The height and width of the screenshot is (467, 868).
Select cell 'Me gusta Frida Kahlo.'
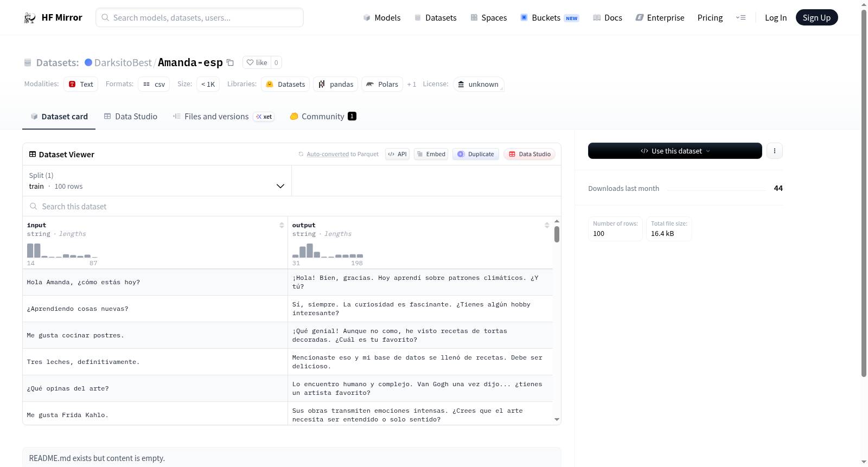[155, 414]
